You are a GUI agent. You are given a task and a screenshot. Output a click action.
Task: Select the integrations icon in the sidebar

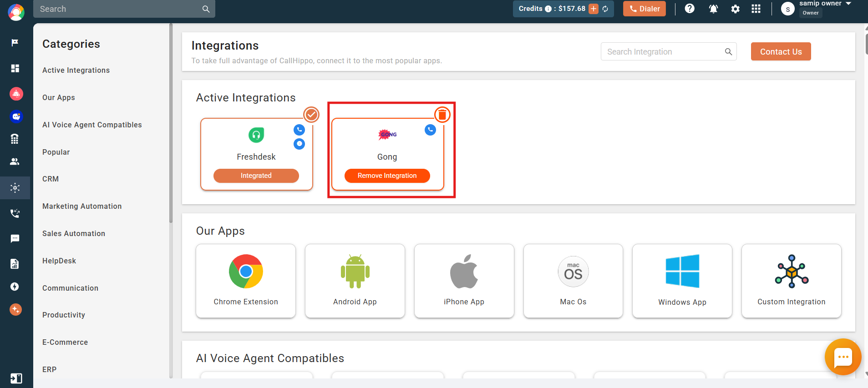[x=15, y=188]
